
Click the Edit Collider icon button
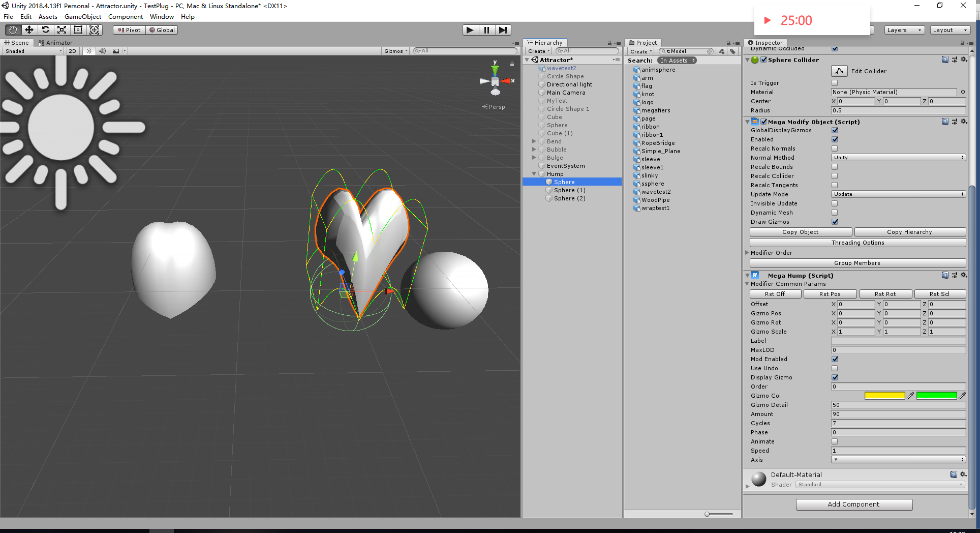pos(839,71)
